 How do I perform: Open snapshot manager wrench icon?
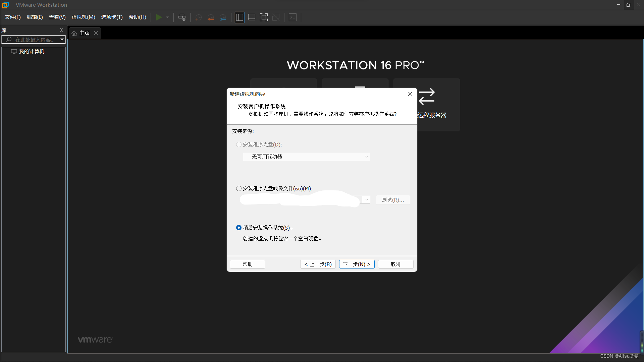pos(223,17)
